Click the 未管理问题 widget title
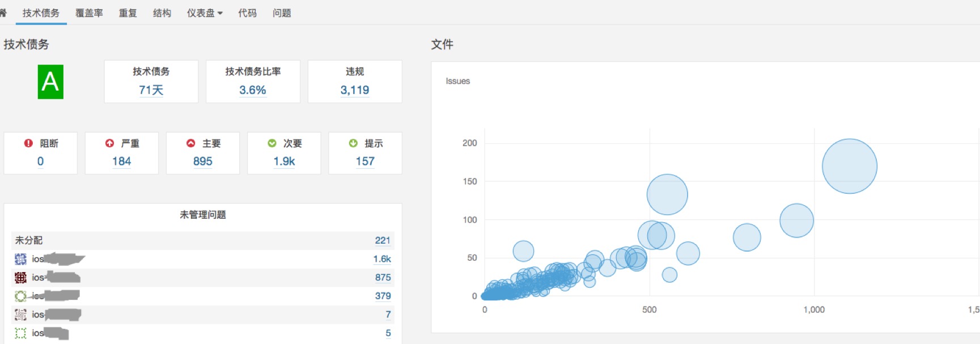Image resolution: width=980 pixels, height=344 pixels. [x=203, y=215]
